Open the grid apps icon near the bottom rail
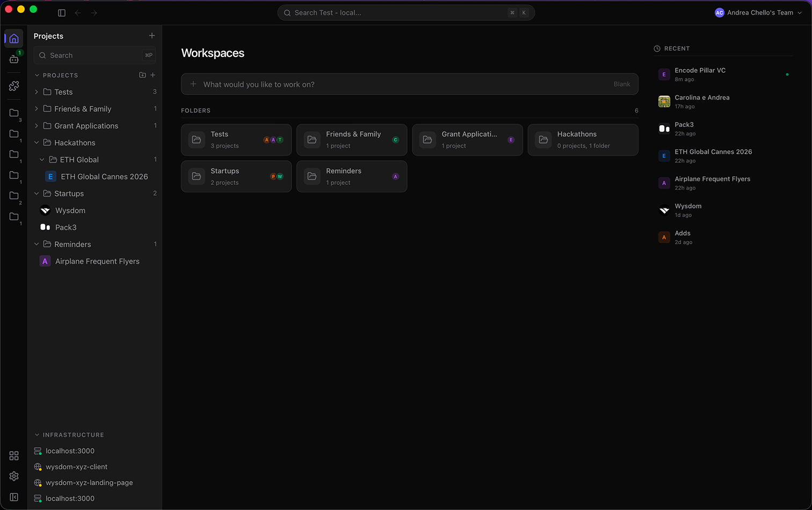 (13, 455)
